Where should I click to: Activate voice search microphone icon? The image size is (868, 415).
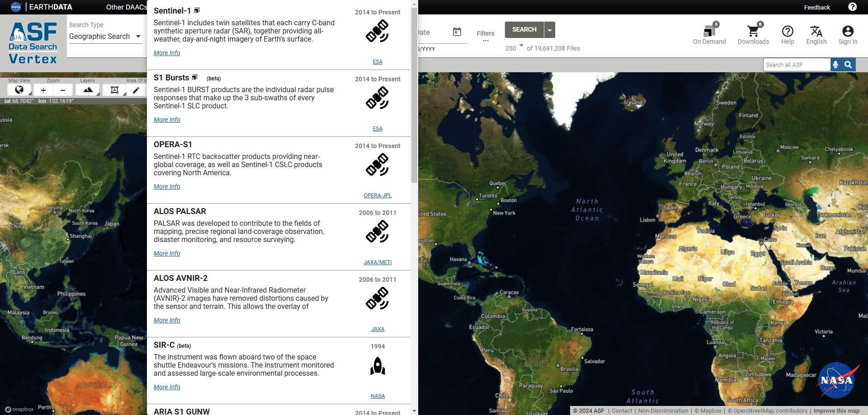pyautogui.click(x=835, y=65)
